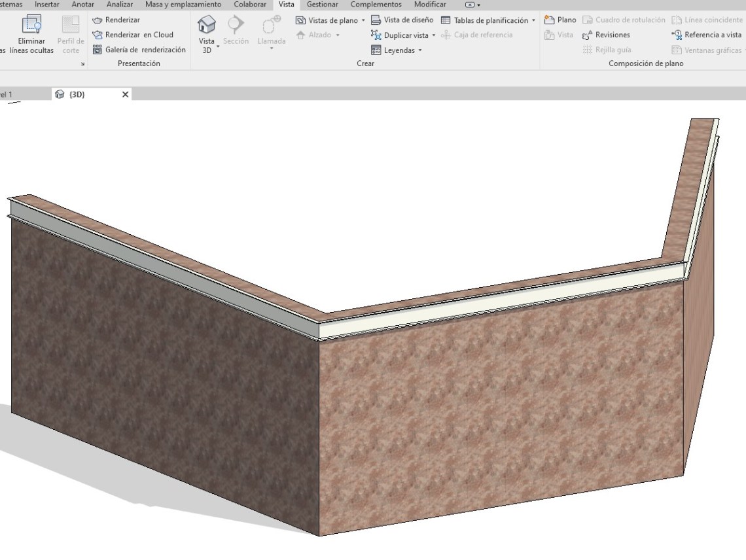The width and height of the screenshot is (746, 560).
Task: Expand Tablas de planificación dropdown
Action: tap(533, 21)
